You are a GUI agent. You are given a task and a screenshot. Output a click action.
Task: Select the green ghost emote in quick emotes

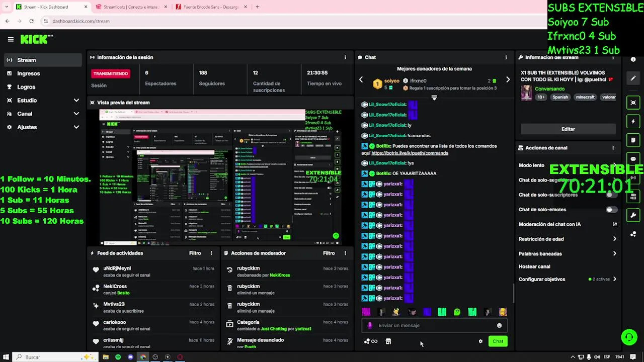tap(457, 312)
